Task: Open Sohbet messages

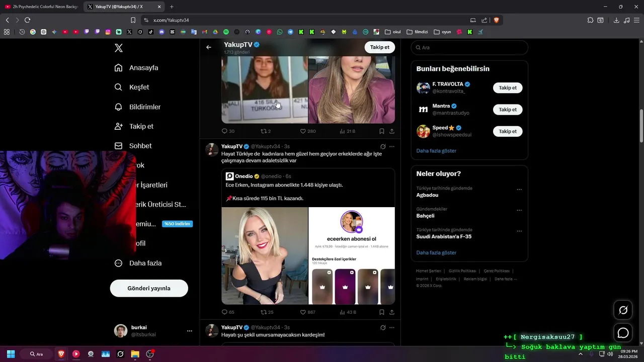Action: tap(133, 146)
